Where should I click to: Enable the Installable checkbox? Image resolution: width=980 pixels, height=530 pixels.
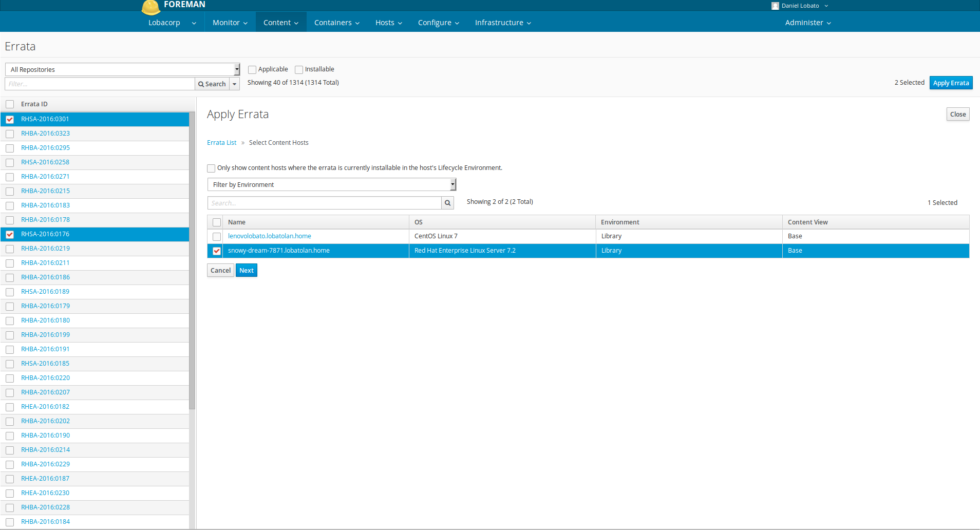point(299,70)
